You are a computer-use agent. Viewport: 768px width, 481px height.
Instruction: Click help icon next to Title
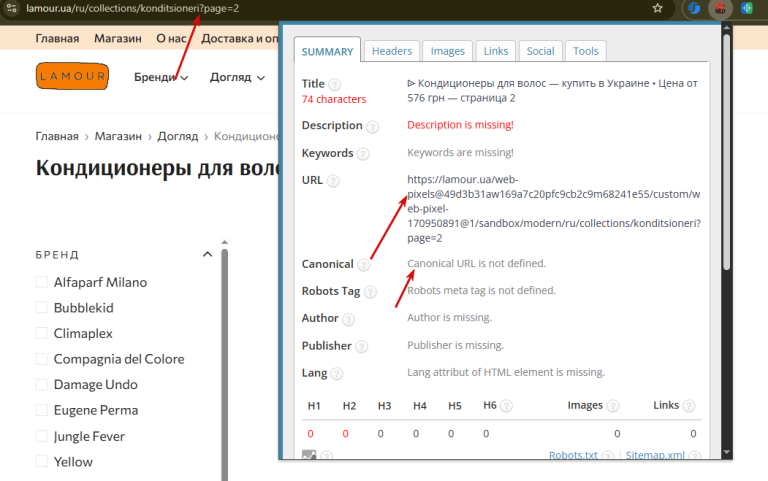[335, 85]
